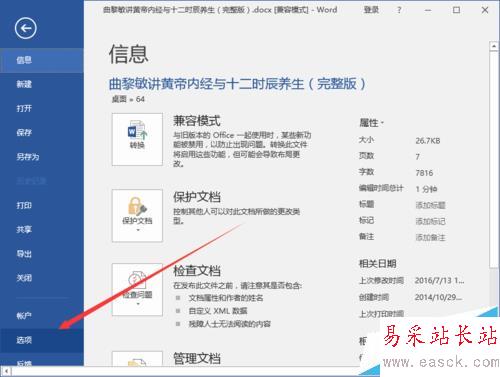Select 信息 in the backstage menu
Viewport: 500px width, 377px height.
click(42, 60)
